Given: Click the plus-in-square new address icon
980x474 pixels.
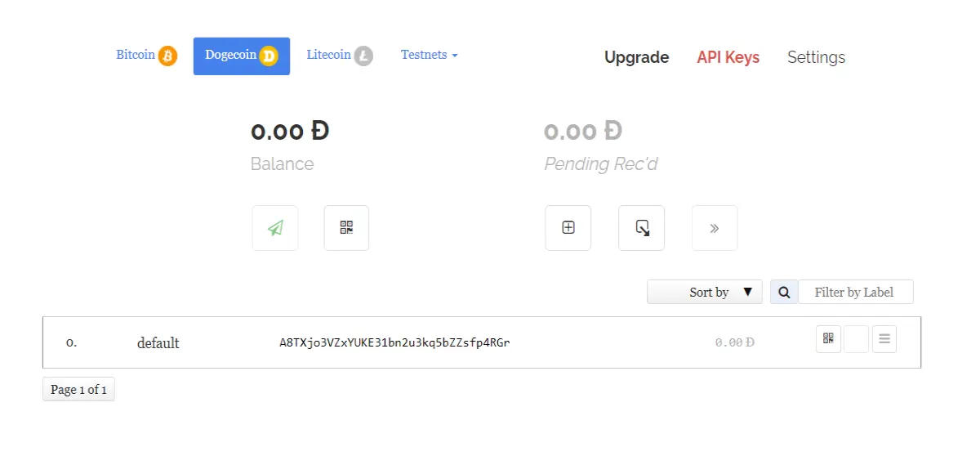Looking at the screenshot, I should coord(568,228).
